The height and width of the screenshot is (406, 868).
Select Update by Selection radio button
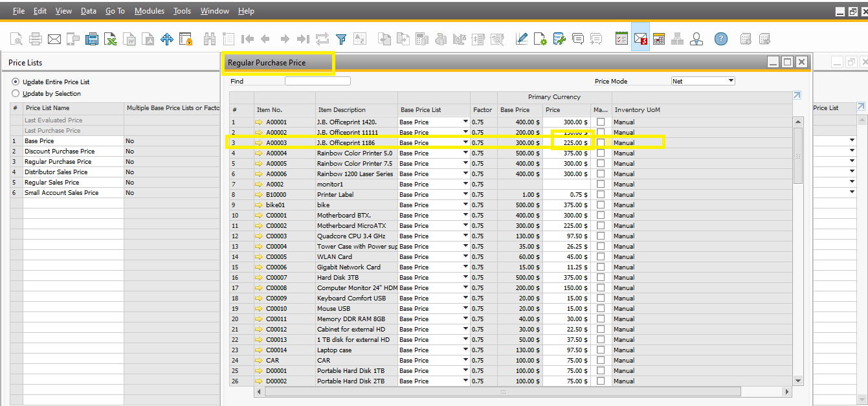click(16, 94)
